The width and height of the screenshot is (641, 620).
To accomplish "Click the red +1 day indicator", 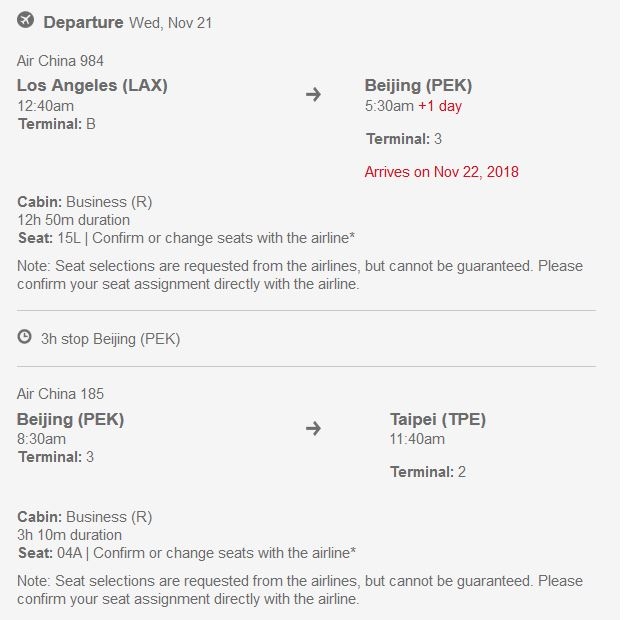I will (x=440, y=106).
